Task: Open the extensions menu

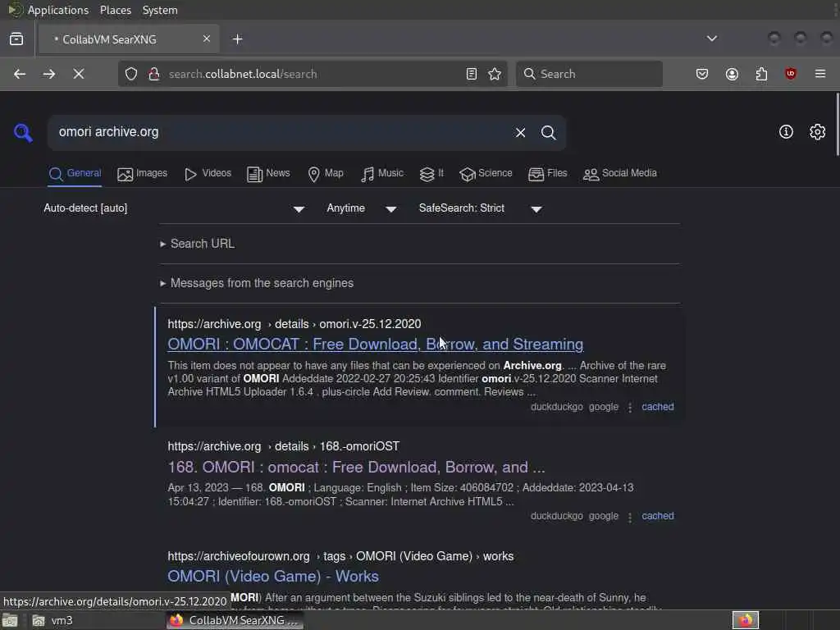Action: click(761, 74)
